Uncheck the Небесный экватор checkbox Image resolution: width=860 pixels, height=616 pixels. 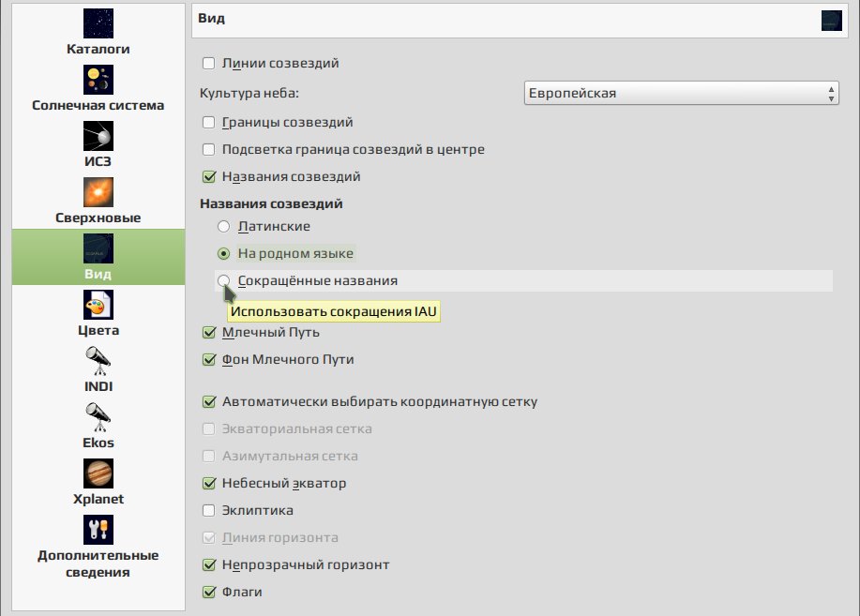(208, 483)
